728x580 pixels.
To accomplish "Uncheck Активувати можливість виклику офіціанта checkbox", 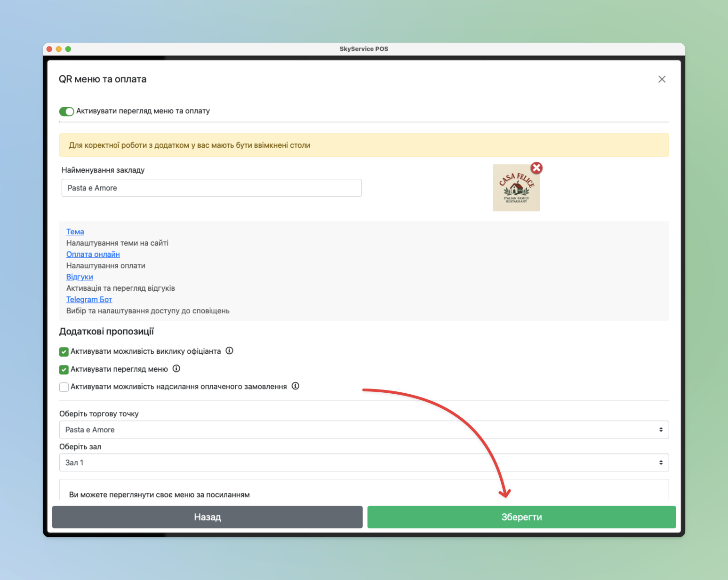I will click(64, 352).
